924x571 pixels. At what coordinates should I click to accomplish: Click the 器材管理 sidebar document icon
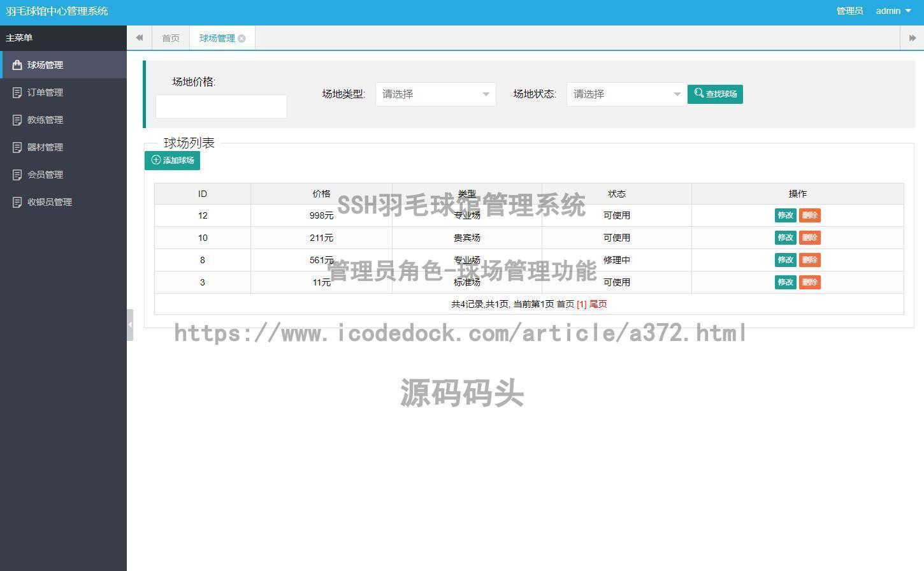(x=17, y=147)
